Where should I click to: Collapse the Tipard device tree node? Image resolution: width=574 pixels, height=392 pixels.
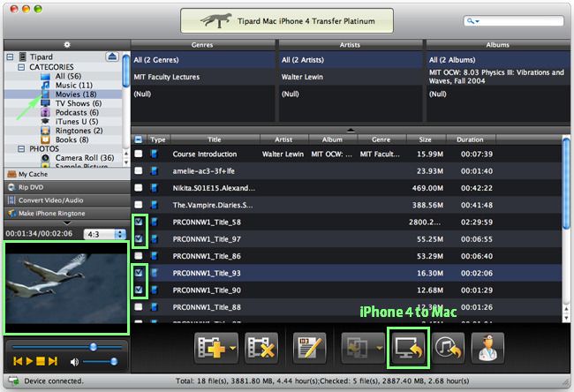10,57
